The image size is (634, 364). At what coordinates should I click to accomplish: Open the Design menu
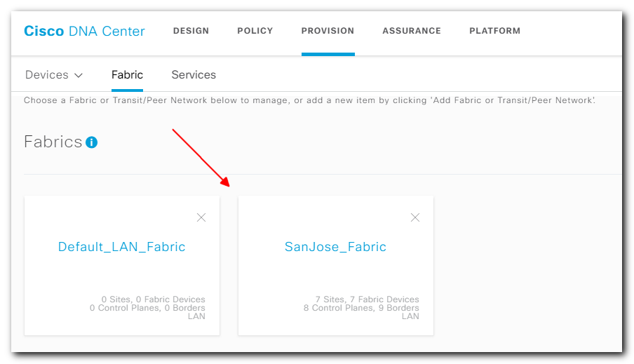191,31
